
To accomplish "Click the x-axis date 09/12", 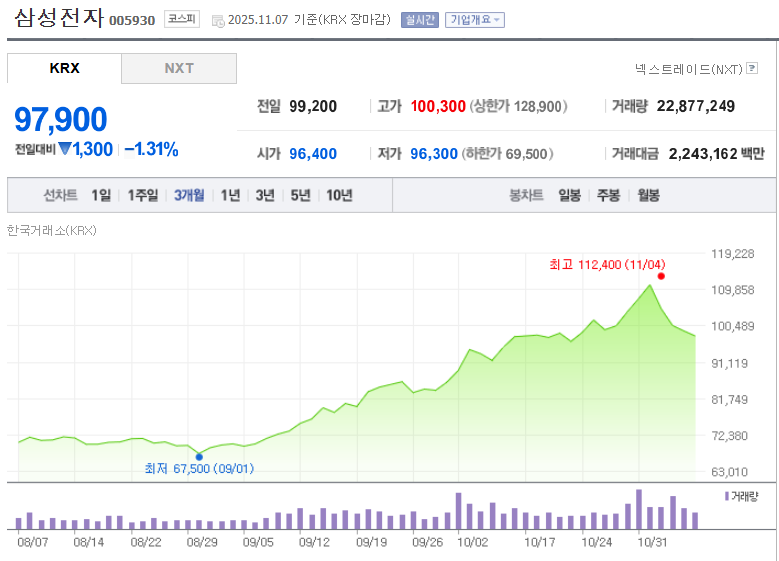I will (x=314, y=542).
